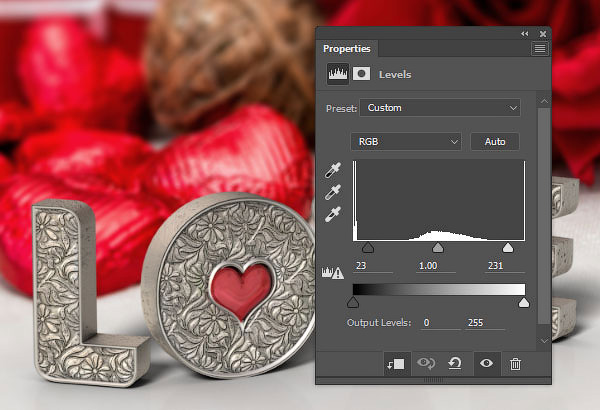Open the RGB channel dropdown
The width and height of the screenshot is (600, 410).
(x=406, y=142)
